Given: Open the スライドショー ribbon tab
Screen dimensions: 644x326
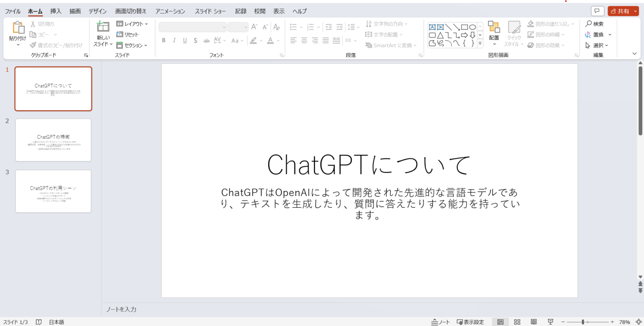Looking at the screenshot, I should pos(210,11).
